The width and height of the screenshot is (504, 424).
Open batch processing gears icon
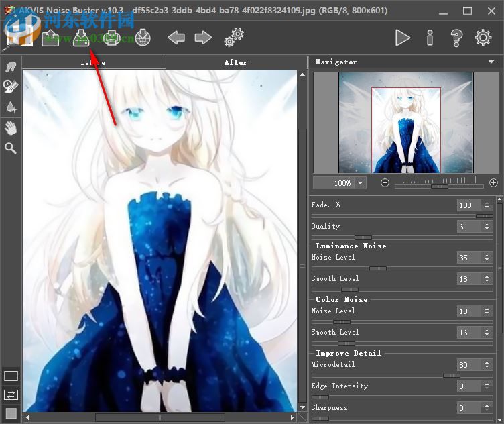pos(234,37)
